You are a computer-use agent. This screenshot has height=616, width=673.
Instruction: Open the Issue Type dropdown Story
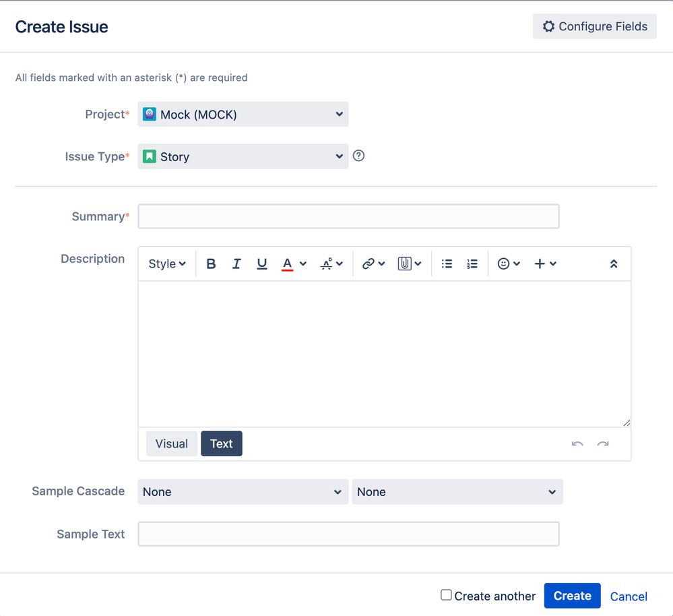click(x=243, y=156)
